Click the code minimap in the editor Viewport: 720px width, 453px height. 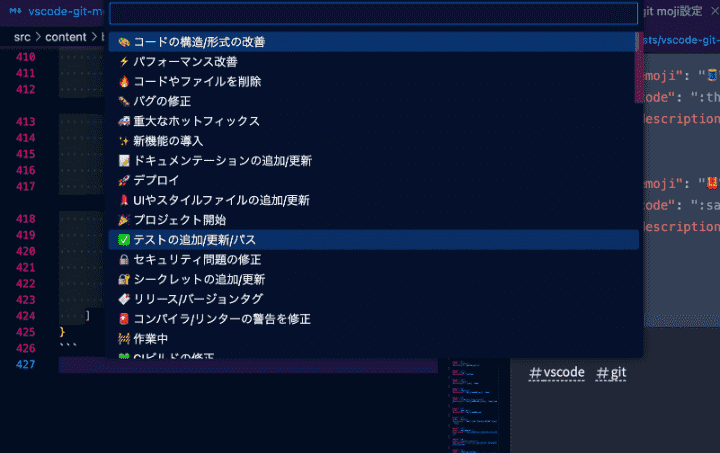click(473, 406)
